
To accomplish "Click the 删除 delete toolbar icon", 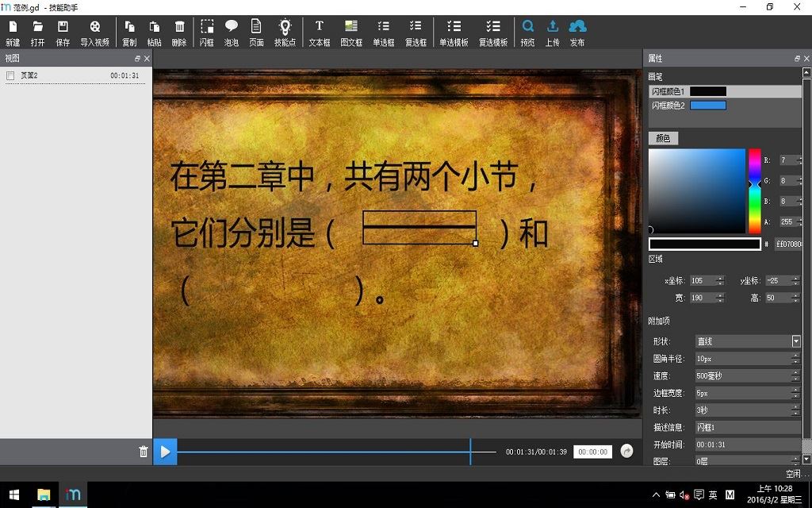I will [x=179, y=33].
